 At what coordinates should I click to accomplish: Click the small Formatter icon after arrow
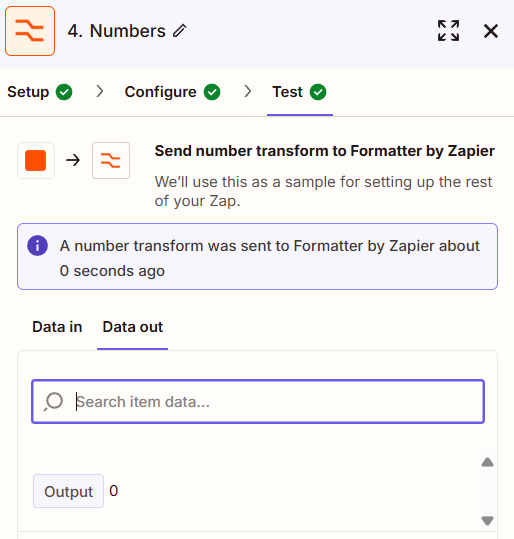click(x=111, y=161)
